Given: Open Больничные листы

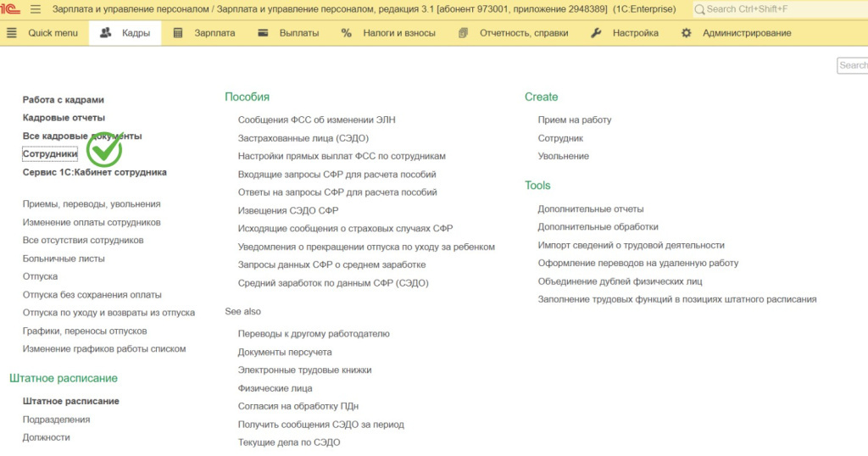Looking at the screenshot, I should [x=64, y=259].
